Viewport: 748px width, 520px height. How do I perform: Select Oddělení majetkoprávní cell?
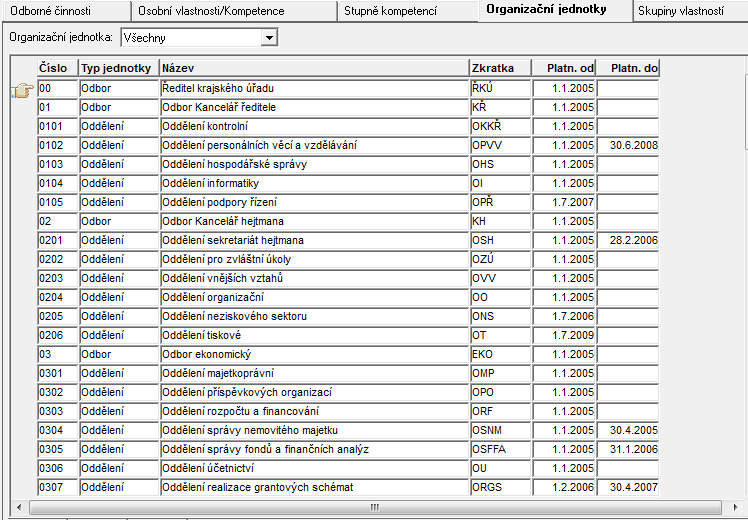pos(315,374)
